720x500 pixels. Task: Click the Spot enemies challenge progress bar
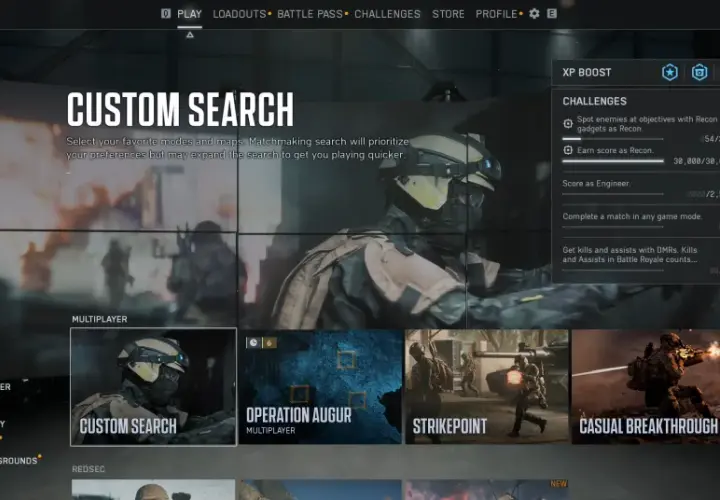click(613, 139)
